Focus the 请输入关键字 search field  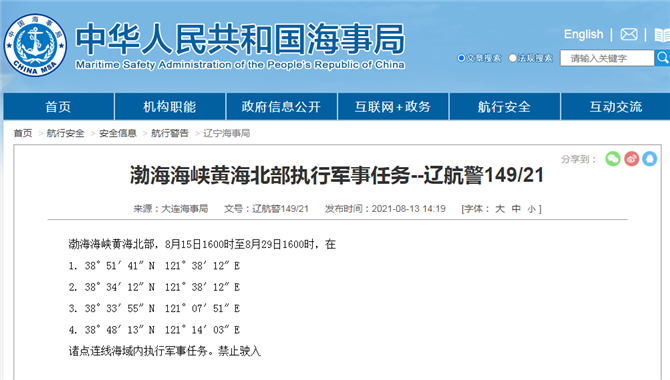click(607, 58)
